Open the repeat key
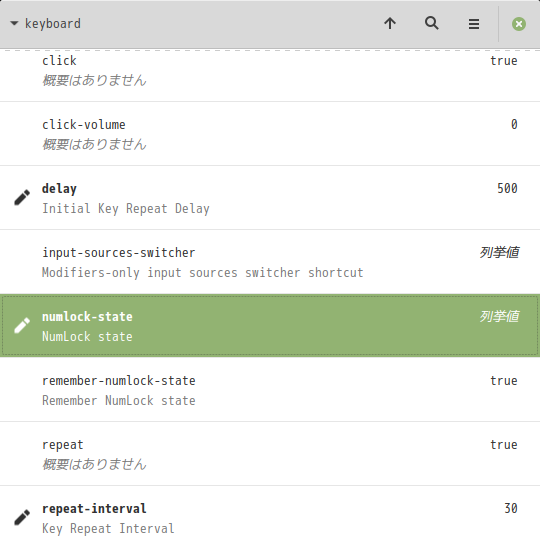The width and height of the screenshot is (540, 549). point(270,454)
